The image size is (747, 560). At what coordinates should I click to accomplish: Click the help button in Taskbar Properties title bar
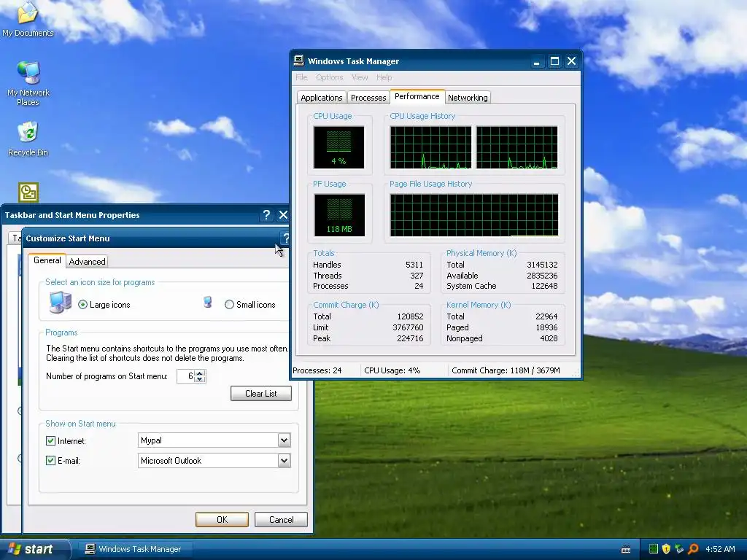pyautogui.click(x=266, y=215)
